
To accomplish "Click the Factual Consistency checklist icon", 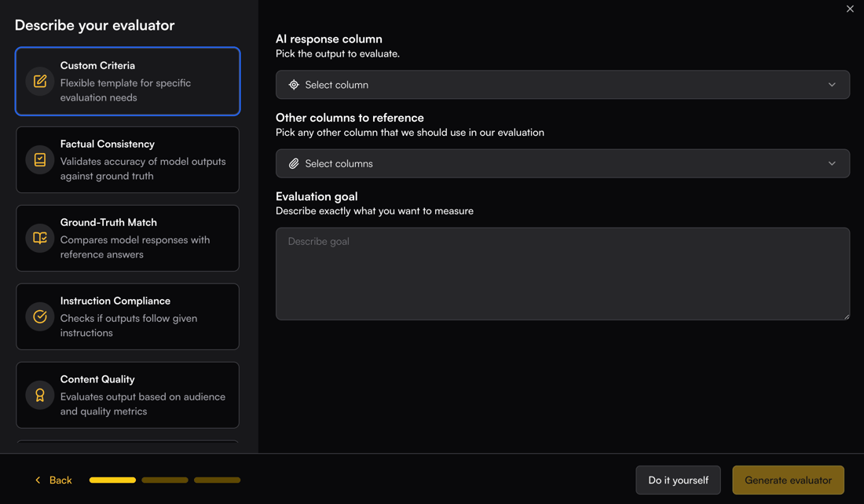I will (x=40, y=159).
